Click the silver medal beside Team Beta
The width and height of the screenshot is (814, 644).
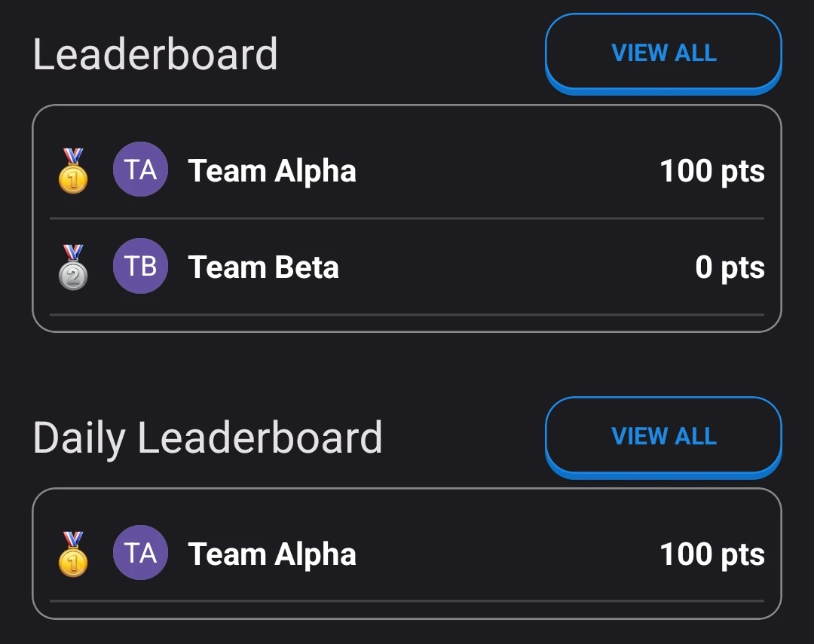(73, 268)
